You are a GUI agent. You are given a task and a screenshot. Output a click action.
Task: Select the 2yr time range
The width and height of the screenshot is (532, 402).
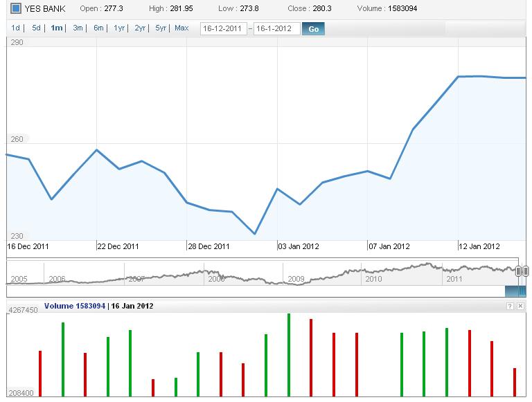(x=140, y=28)
